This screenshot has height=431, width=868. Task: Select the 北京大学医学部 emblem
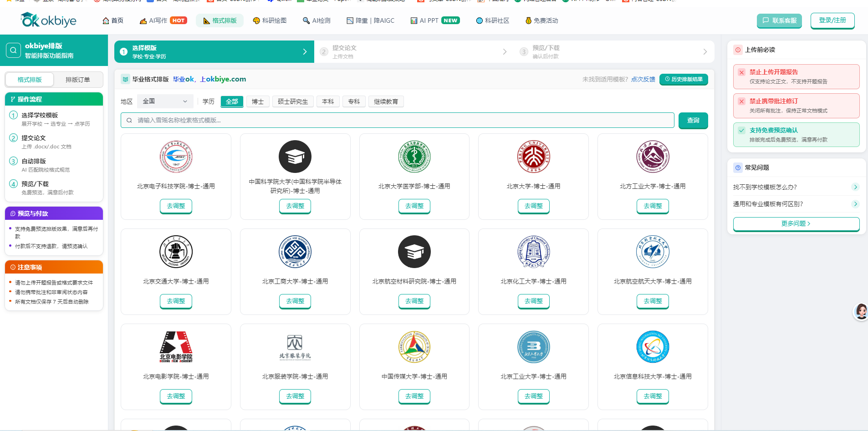414,157
